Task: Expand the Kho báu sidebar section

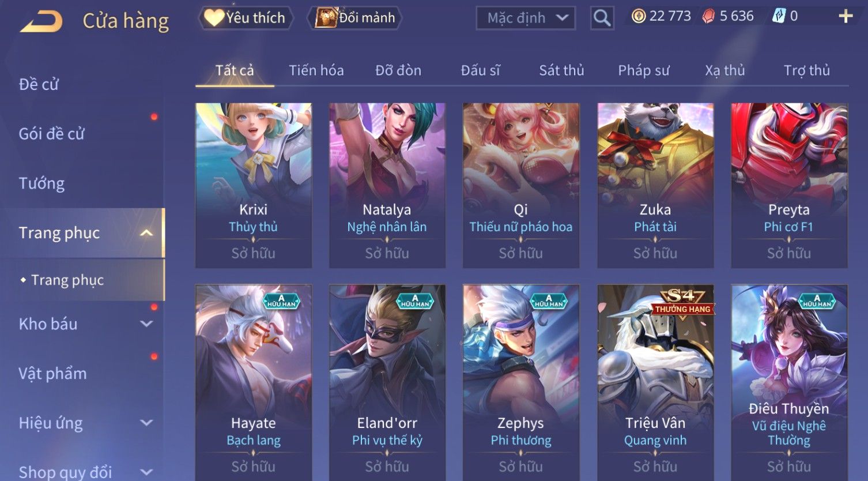Action: click(x=146, y=324)
